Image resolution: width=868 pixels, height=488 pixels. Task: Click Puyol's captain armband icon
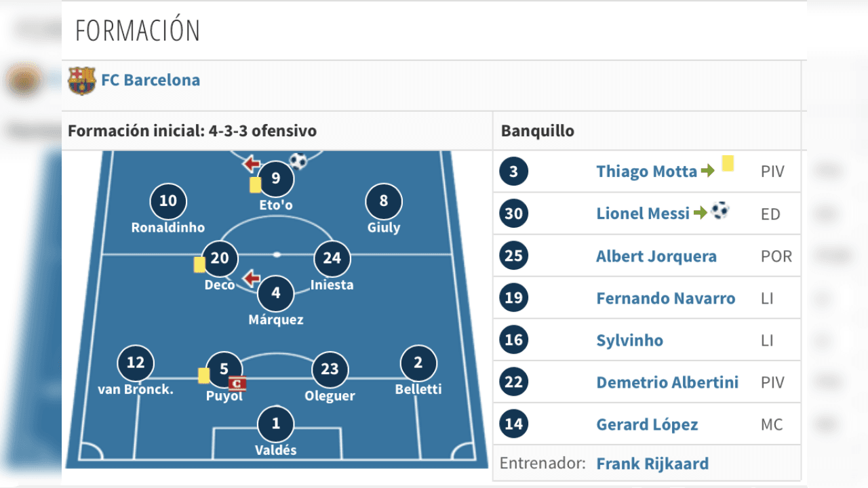237,384
